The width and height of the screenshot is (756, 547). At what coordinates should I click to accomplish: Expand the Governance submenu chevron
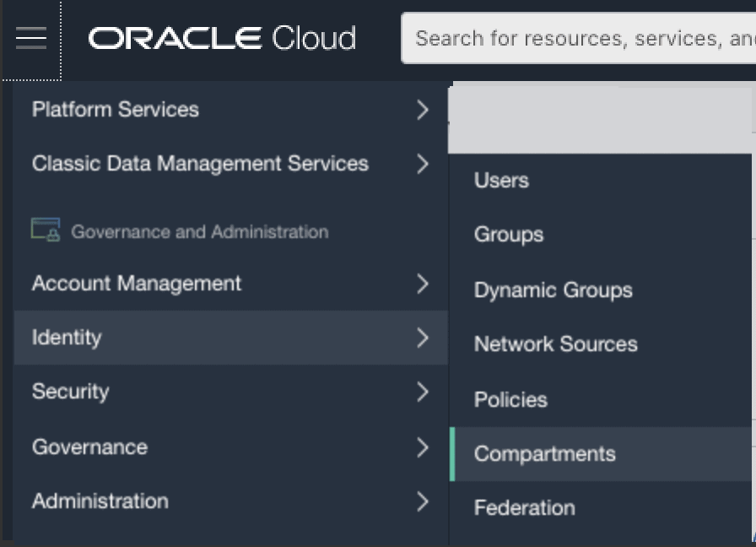pos(423,447)
